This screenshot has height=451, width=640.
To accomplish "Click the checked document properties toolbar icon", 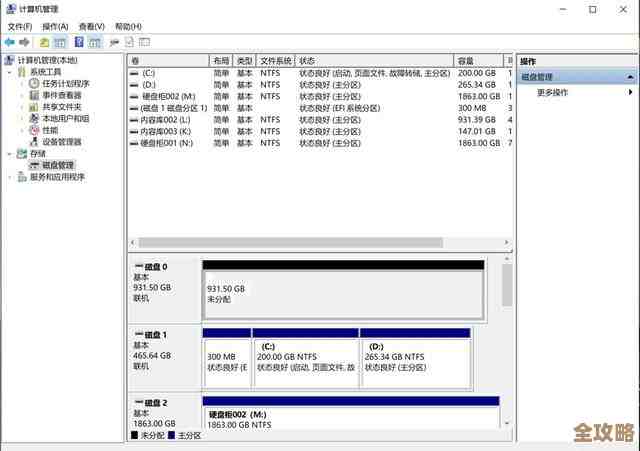I will coord(129,42).
